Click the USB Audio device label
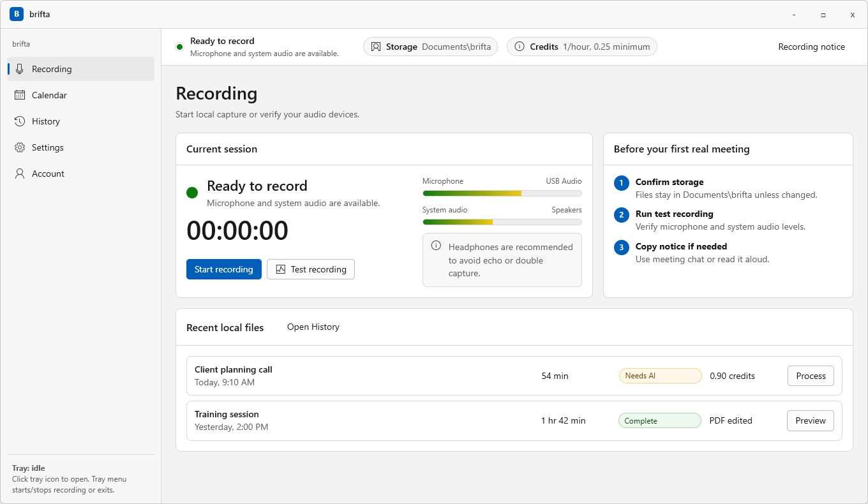This screenshot has height=504, width=868. click(x=564, y=181)
